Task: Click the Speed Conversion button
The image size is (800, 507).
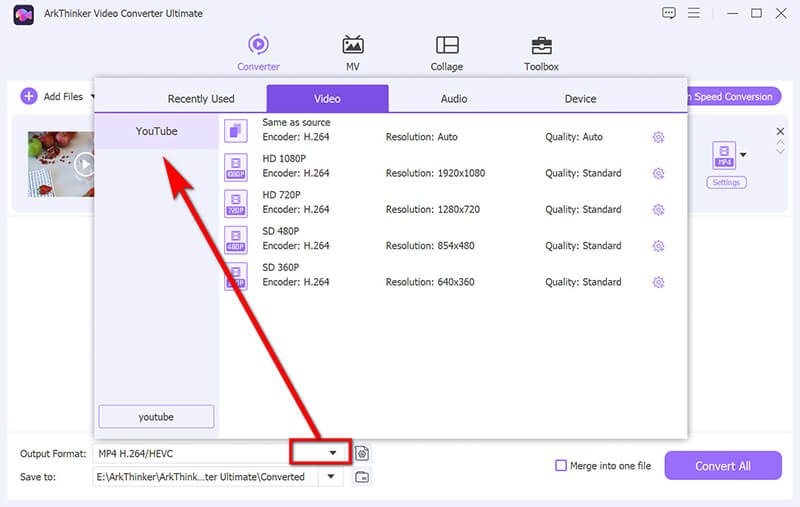Action: (x=733, y=96)
